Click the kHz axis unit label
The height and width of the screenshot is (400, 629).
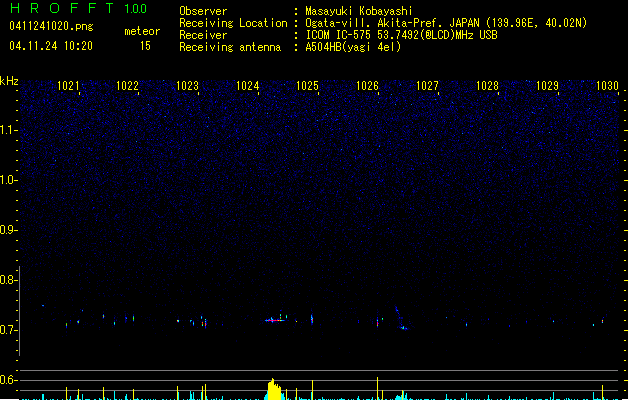click(9, 81)
